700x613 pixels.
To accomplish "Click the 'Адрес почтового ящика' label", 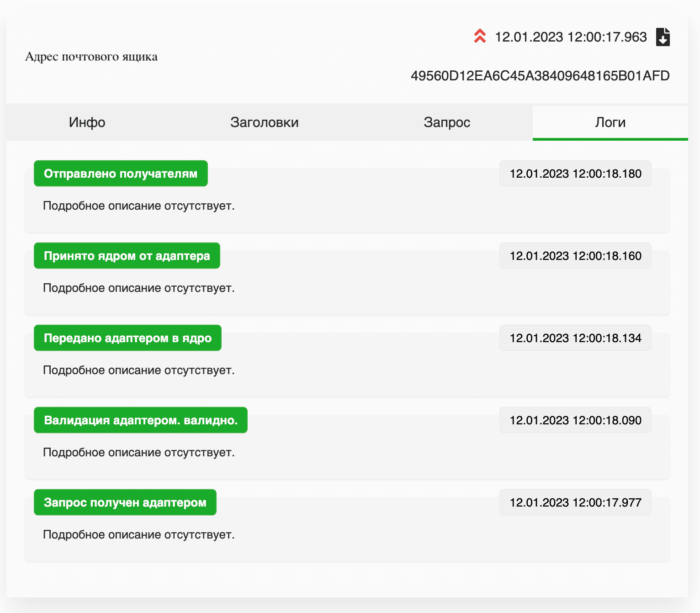I will (91, 57).
